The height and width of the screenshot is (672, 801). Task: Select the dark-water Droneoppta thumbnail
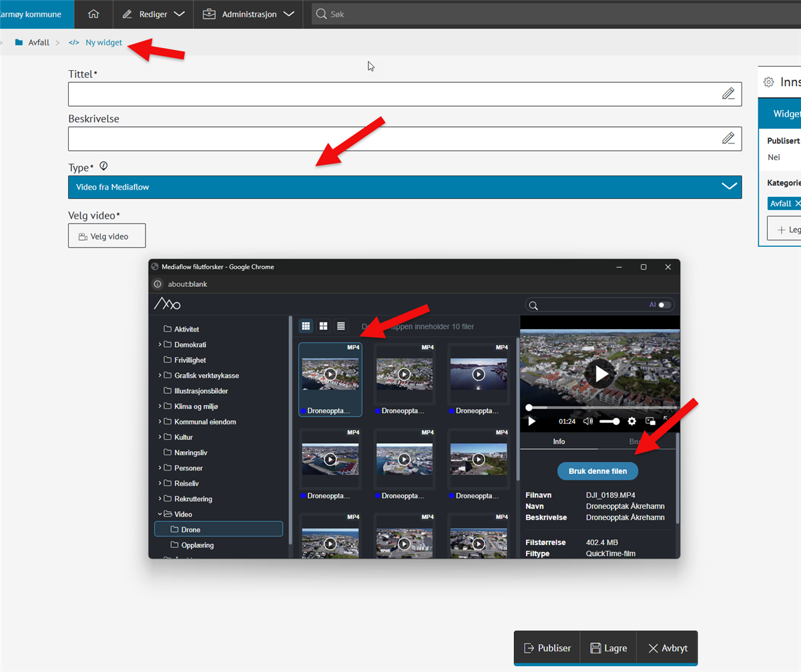click(x=479, y=379)
